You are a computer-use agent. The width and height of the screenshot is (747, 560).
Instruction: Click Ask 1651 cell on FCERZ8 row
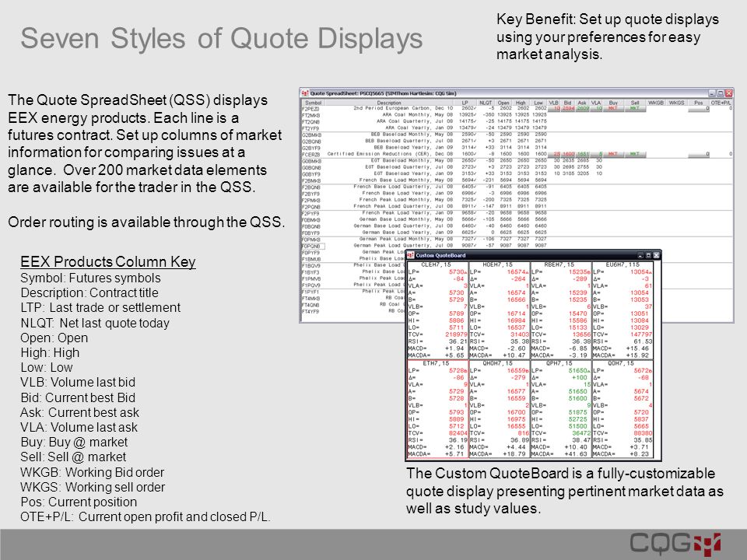pos(583,154)
